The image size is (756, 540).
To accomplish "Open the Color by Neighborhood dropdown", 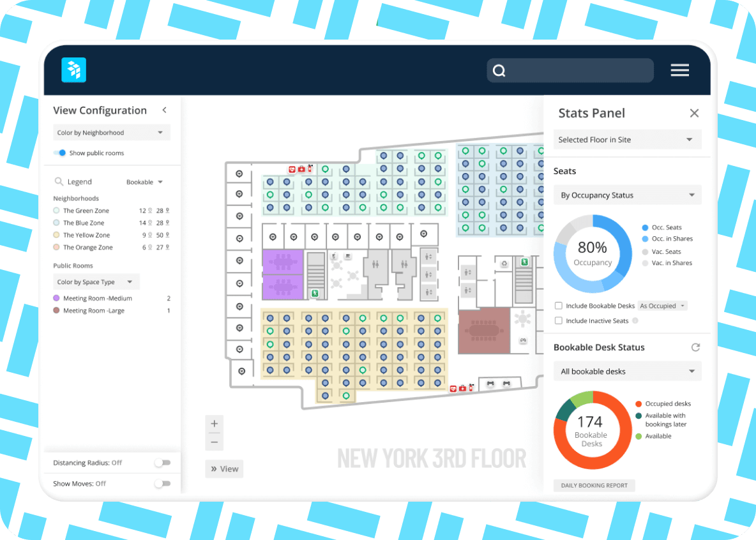I will (x=111, y=133).
